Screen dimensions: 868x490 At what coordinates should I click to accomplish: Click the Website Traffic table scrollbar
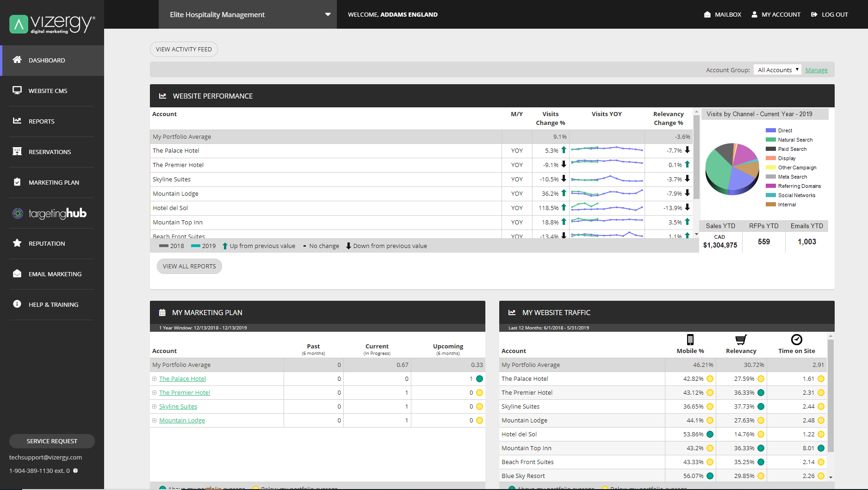coord(831,396)
